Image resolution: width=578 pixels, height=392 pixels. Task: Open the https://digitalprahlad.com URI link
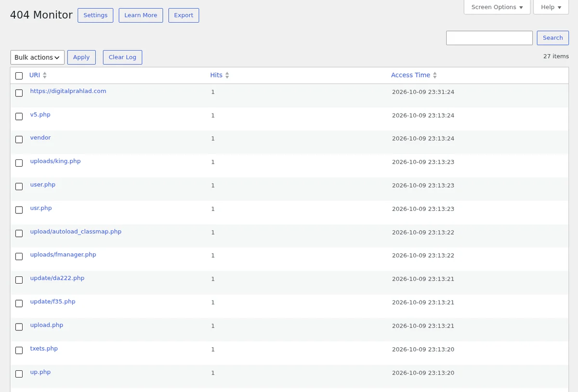(x=68, y=91)
